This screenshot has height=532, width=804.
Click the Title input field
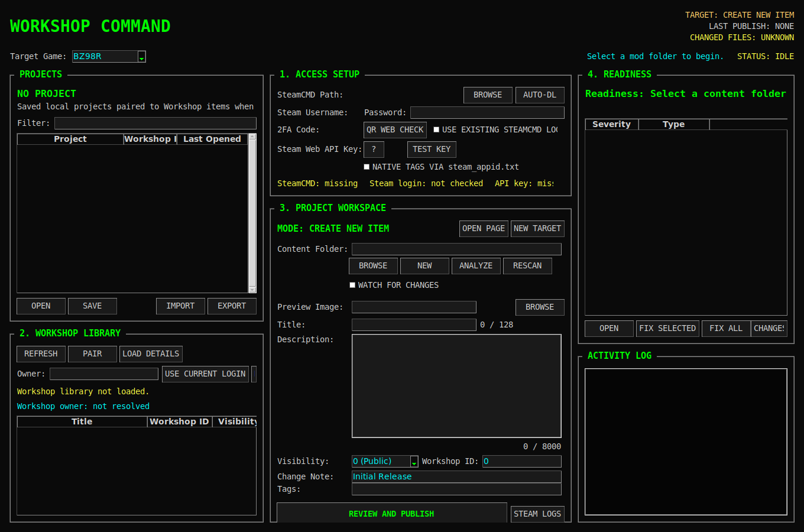click(x=414, y=325)
